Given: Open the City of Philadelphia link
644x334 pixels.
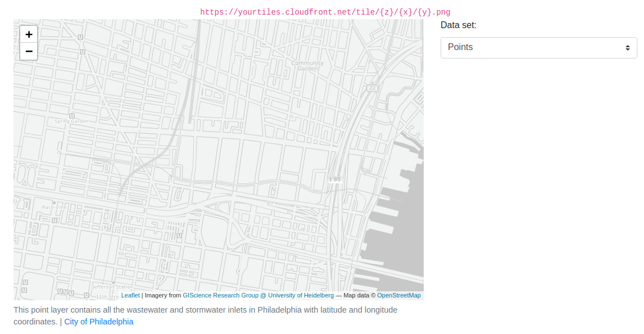Looking at the screenshot, I should click(99, 322).
